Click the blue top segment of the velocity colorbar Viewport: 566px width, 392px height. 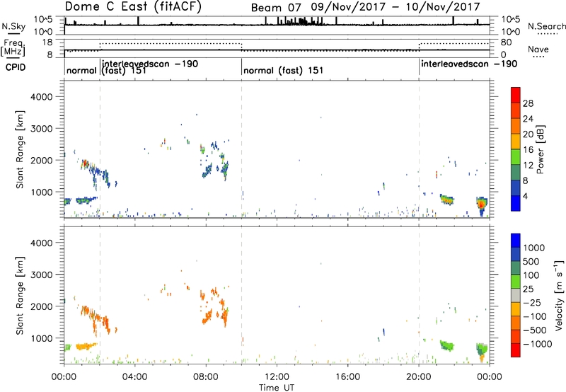pyautogui.click(x=516, y=241)
